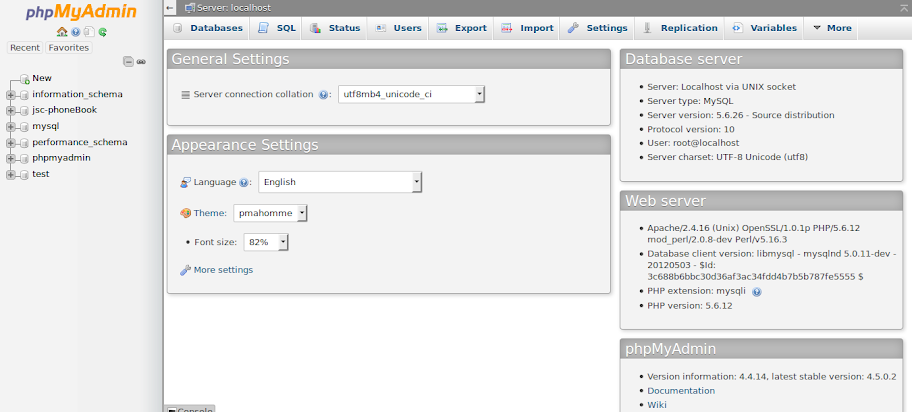912x412 pixels.
Task: Open the Documentation link
Action: tap(681, 391)
